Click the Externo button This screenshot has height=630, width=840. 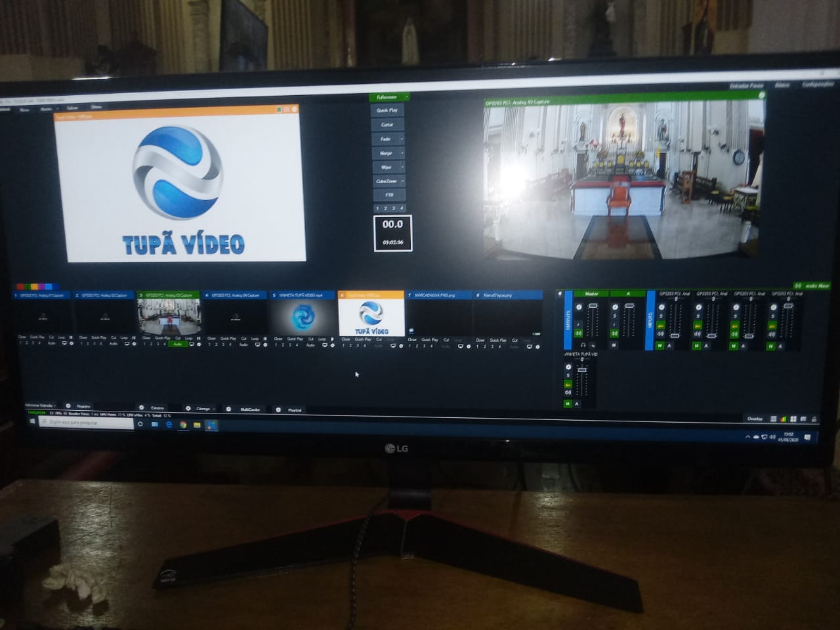tap(157, 408)
